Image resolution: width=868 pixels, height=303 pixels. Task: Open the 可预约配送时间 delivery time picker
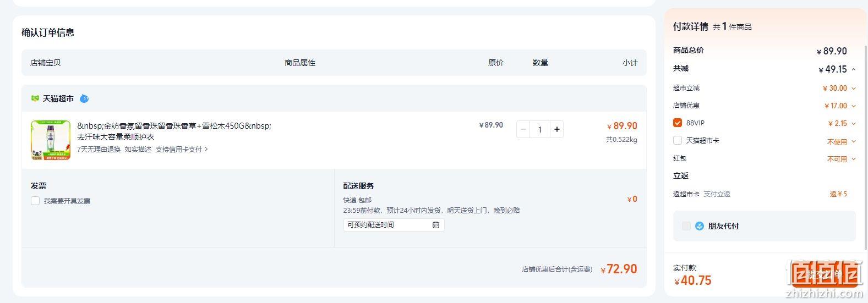click(394, 225)
